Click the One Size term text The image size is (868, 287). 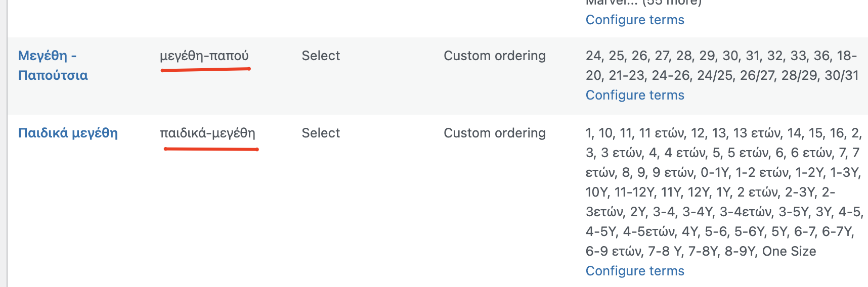click(789, 251)
